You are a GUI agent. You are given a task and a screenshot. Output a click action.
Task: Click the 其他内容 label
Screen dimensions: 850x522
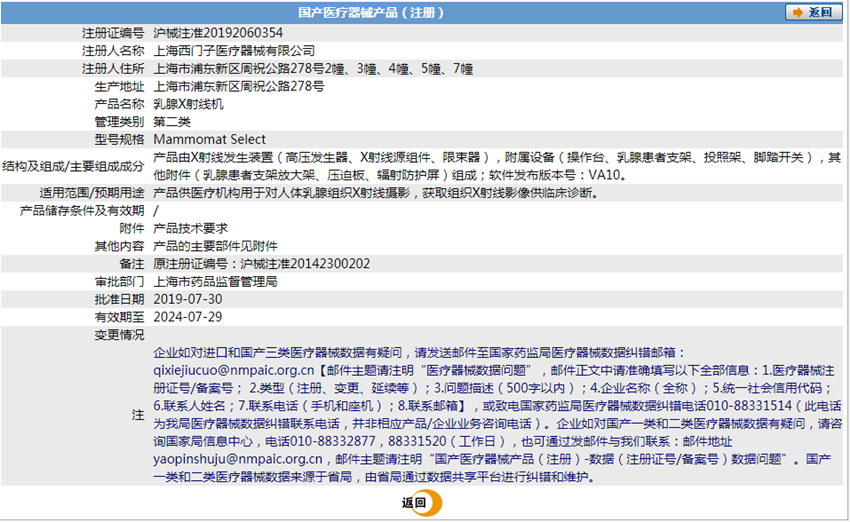click(119, 246)
